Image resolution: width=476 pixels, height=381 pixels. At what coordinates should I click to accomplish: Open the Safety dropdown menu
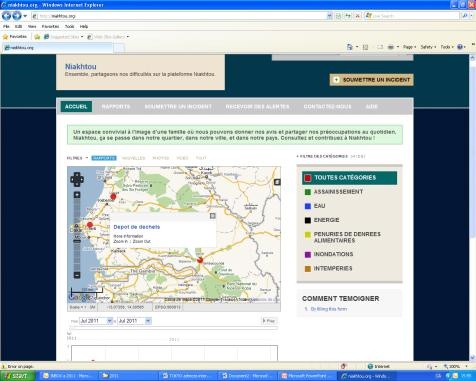428,47
